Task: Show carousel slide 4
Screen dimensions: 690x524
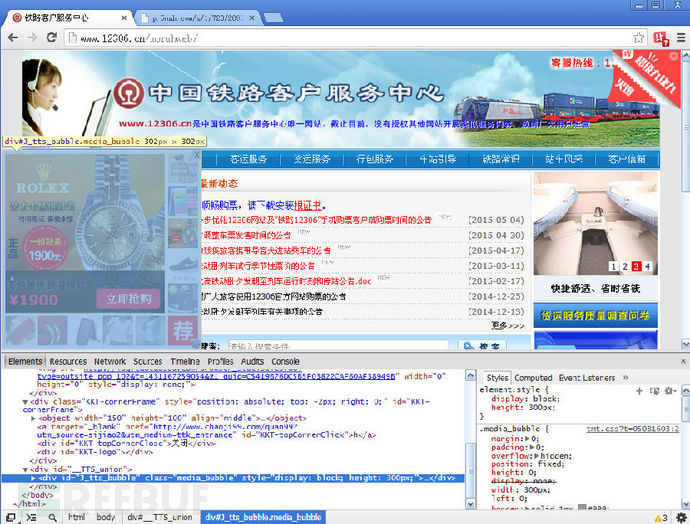Action: coord(648,266)
